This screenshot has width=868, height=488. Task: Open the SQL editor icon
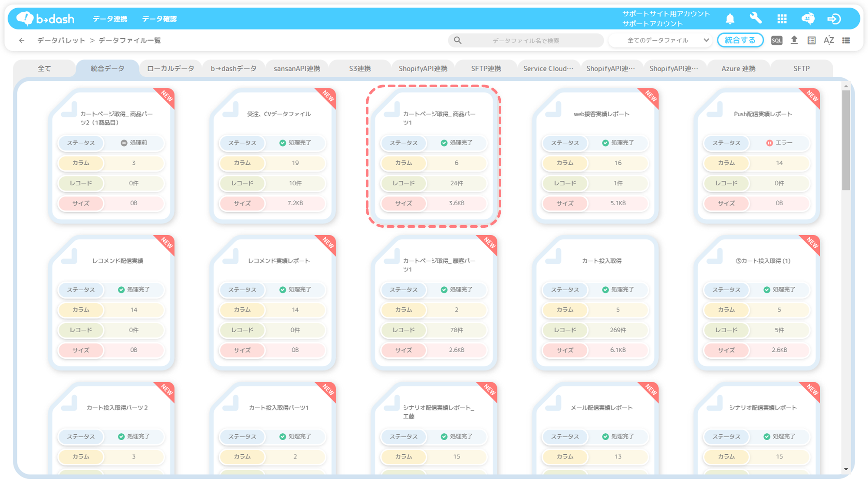point(776,40)
